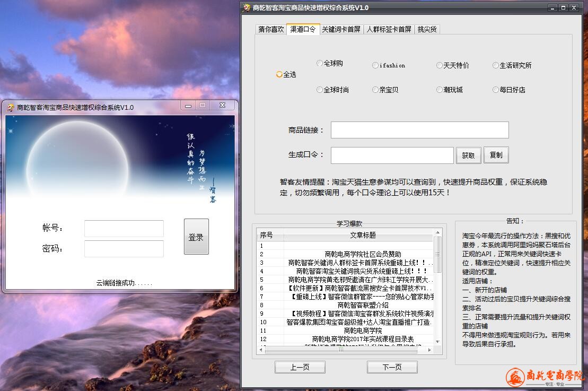Select row 7 '【重磅上线】智客微信群管家' article
The image size is (588, 391).
point(345,297)
